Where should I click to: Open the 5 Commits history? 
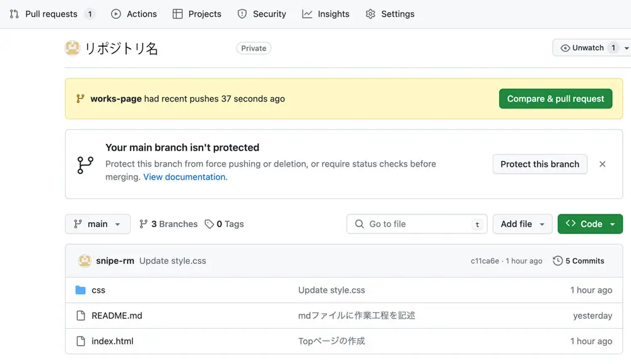579,261
